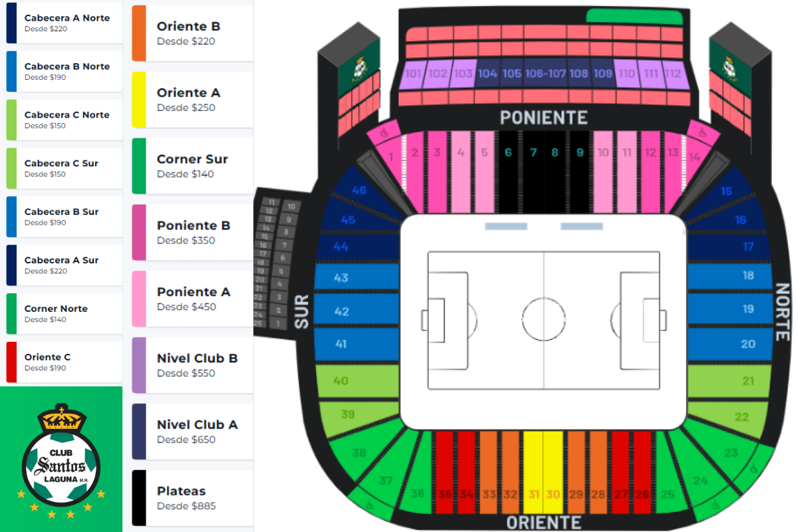Click the wheelchair icon below section 37
The height and width of the screenshot is (532, 798).
click(368, 505)
